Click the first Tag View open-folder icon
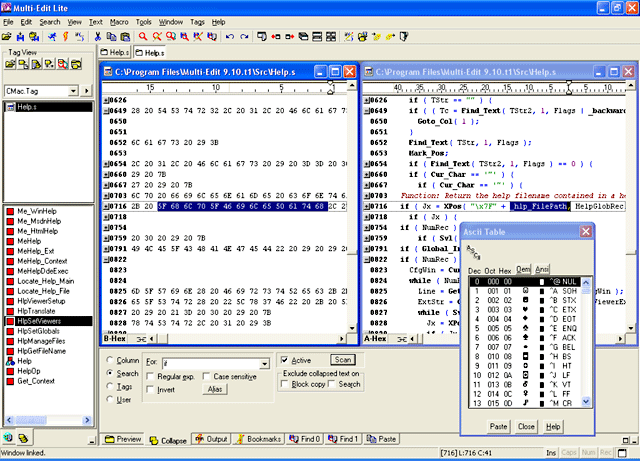The height and width of the screenshot is (461, 640). pos(10,64)
